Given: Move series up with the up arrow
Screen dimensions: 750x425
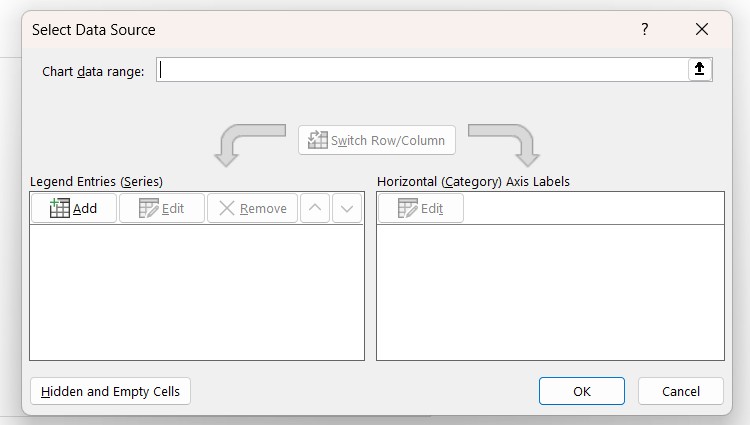Looking at the screenshot, I should click(315, 208).
